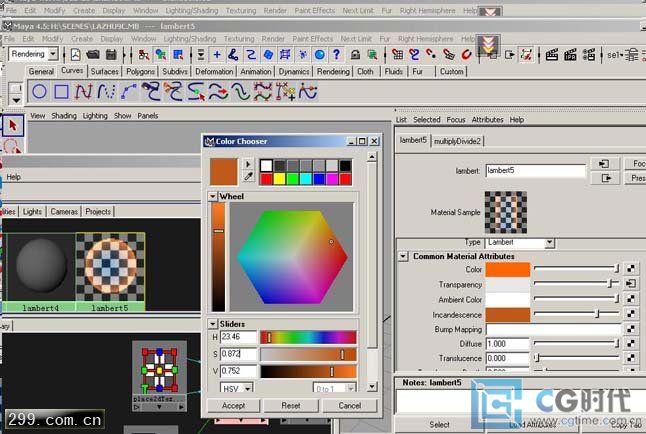Select the pencil curve tool icon
The width and height of the screenshot is (646, 434).
pos(129,91)
